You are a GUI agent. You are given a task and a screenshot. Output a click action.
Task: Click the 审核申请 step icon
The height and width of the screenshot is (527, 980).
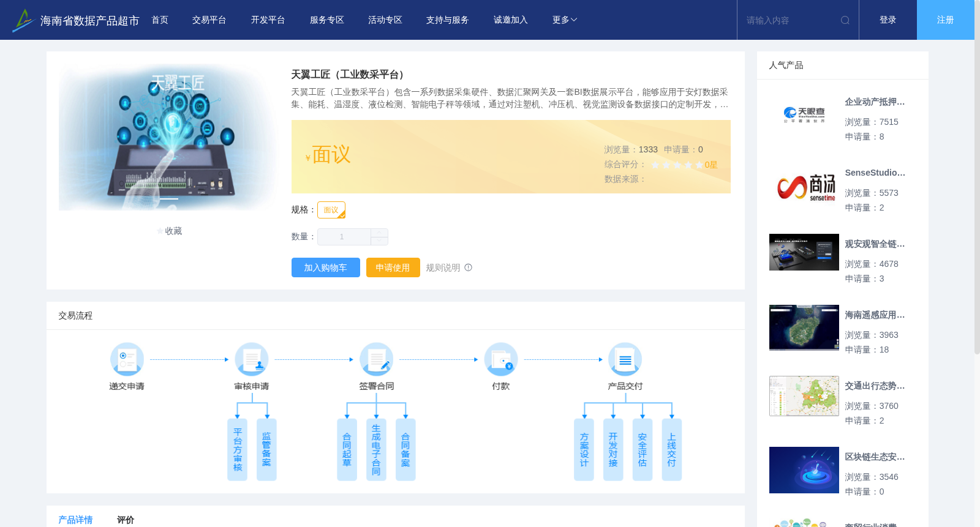pos(252,359)
